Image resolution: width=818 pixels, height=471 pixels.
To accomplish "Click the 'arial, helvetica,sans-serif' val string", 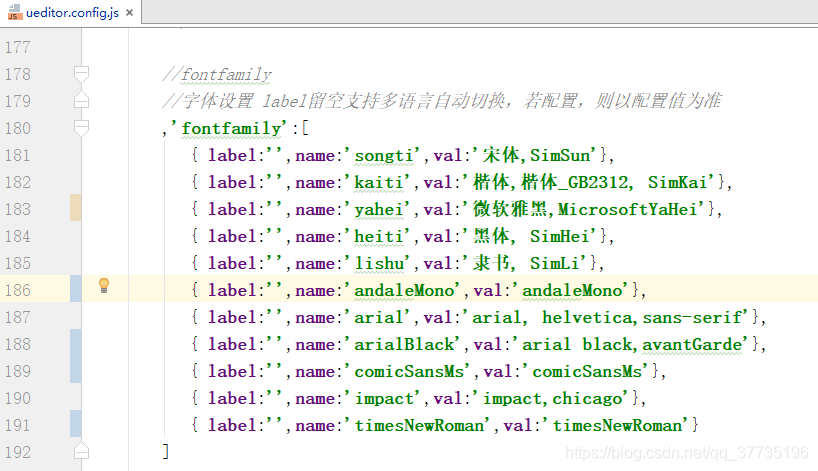I will (606, 318).
